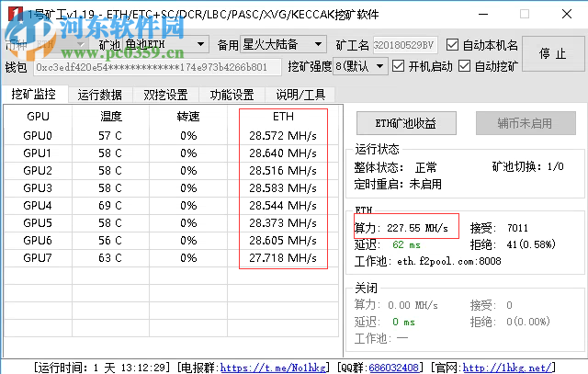Viewport: 588px width, 374px height.
Task: Click the 辅币未启用 button
Action: click(526, 123)
